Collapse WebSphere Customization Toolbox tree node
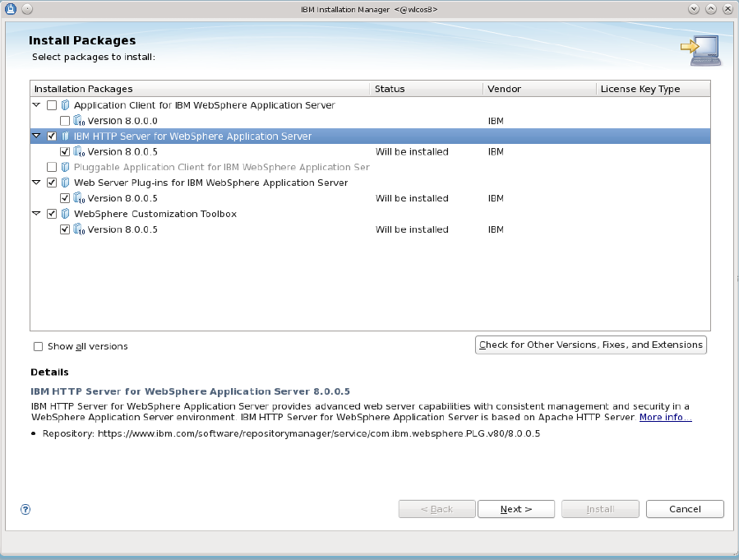739x560 pixels. pyautogui.click(x=36, y=213)
